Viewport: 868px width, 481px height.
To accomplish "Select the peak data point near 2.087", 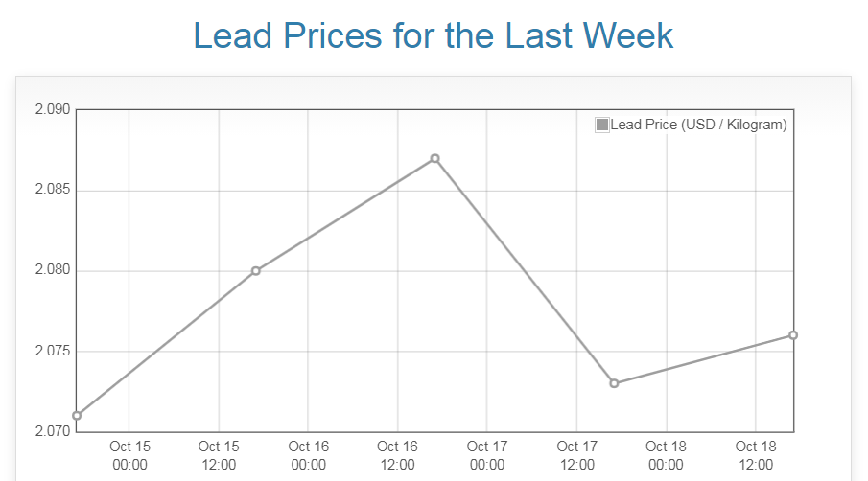I will [x=434, y=158].
